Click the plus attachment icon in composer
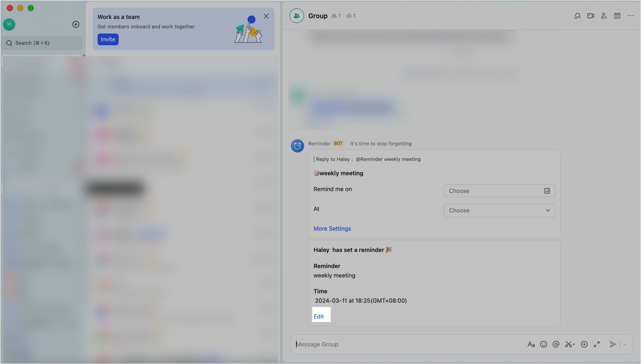Image resolution: width=641 pixels, height=364 pixels. point(584,344)
